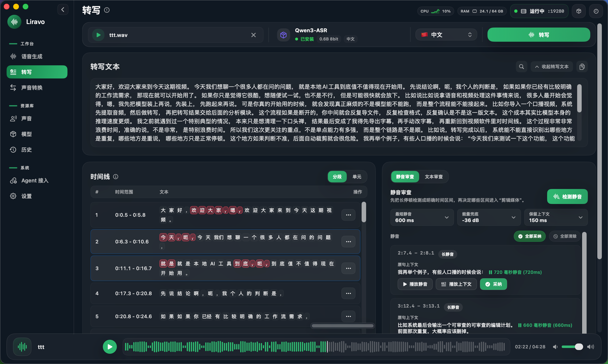Expand the 最短静音 600 ms dropdown
The width and height of the screenshot is (608, 364).
pos(422,217)
